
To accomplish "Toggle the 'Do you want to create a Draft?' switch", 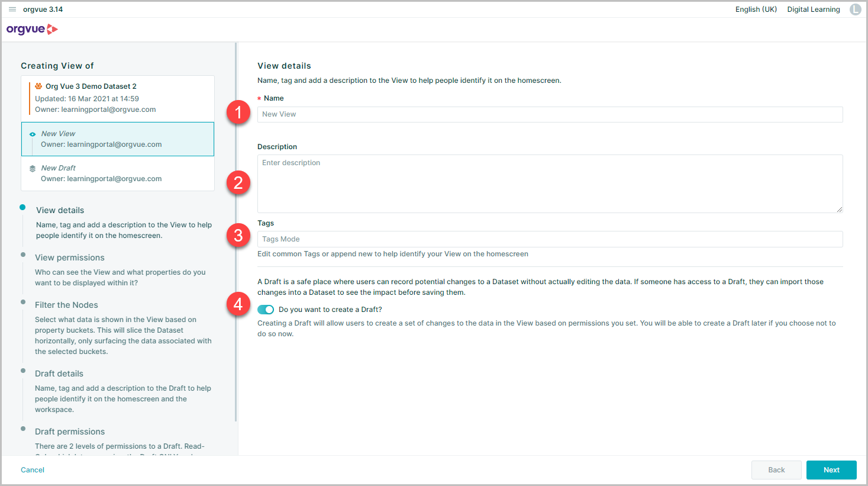I will coord(266,310).
